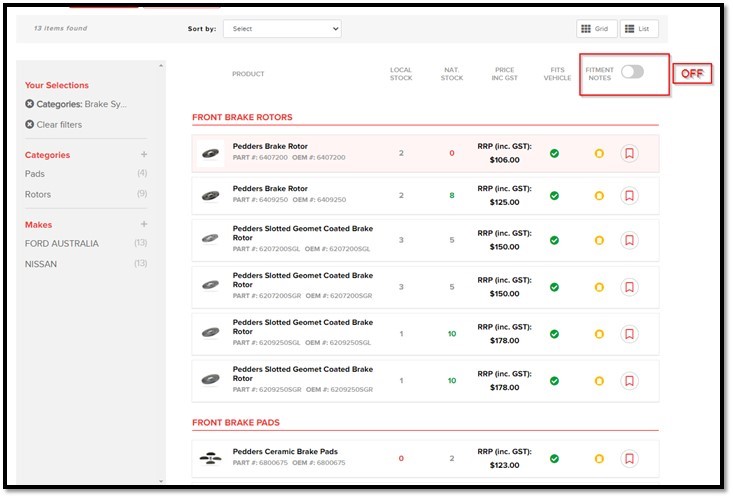Expand the Makes section plus icon
The width and height of the screenshot is (733, 498).
(x=144, y=224)
